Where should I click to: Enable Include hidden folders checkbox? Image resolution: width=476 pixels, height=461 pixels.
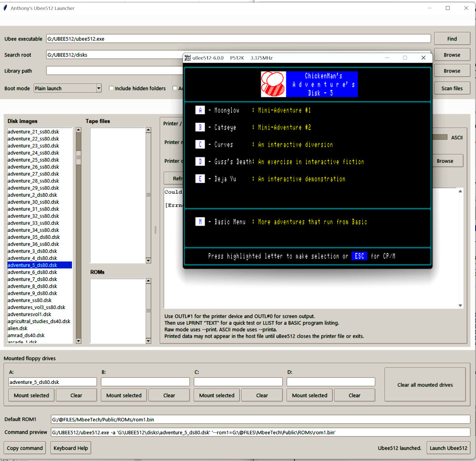(x=111, y=88)
